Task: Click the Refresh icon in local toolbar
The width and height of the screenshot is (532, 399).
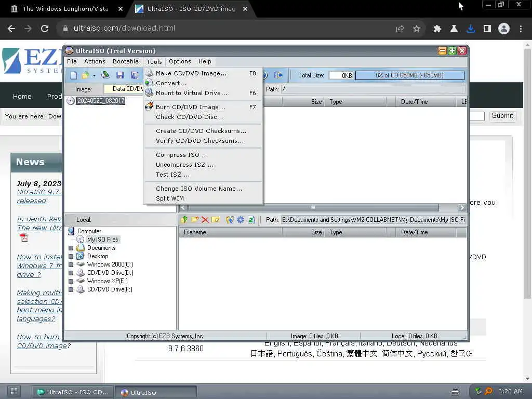Action: [251, 220]
